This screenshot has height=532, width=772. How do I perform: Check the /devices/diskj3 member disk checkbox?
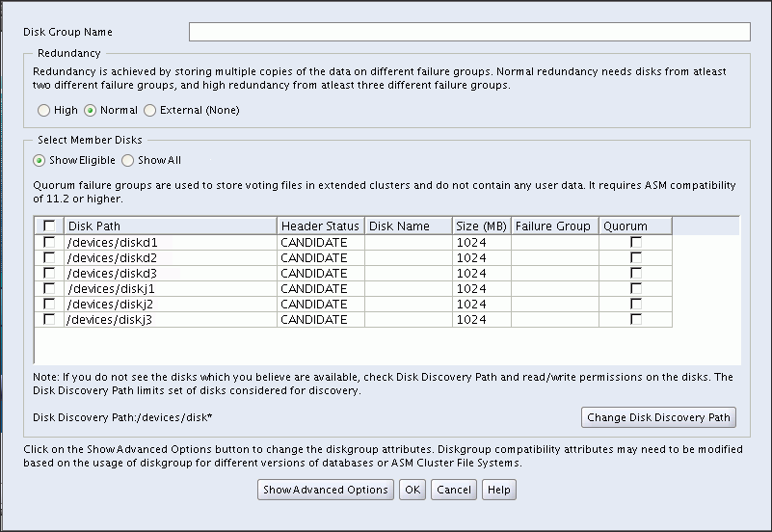pos(49,319)
